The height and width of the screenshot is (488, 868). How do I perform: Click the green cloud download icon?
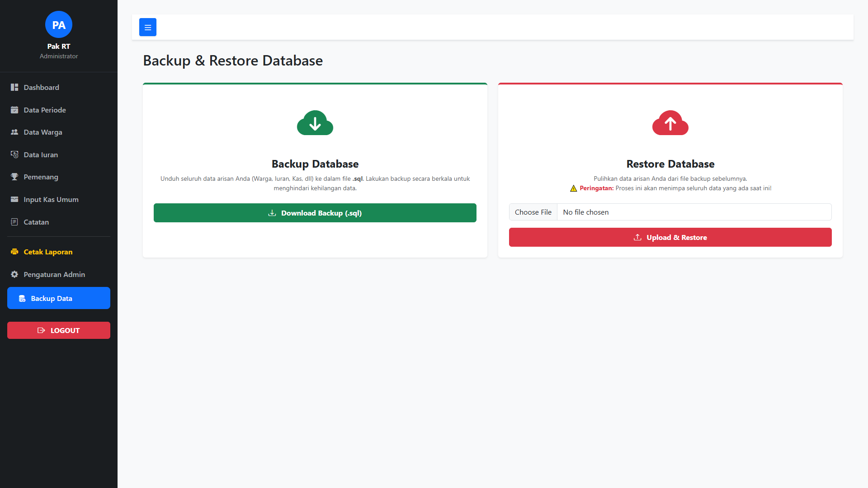pos(315,123)
